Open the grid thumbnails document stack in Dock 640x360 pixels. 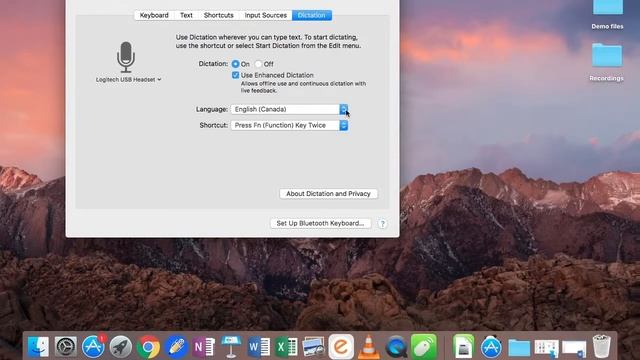pos(547,348)
